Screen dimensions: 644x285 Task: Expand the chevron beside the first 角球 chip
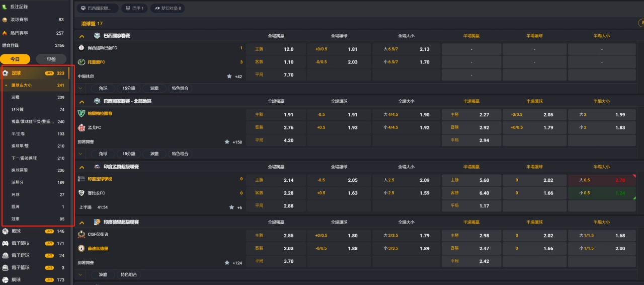[x=81, y=88]
